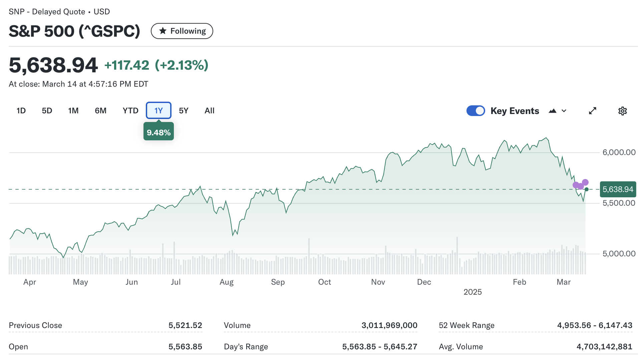Click the Aug label on time axis

pos(227,282)
